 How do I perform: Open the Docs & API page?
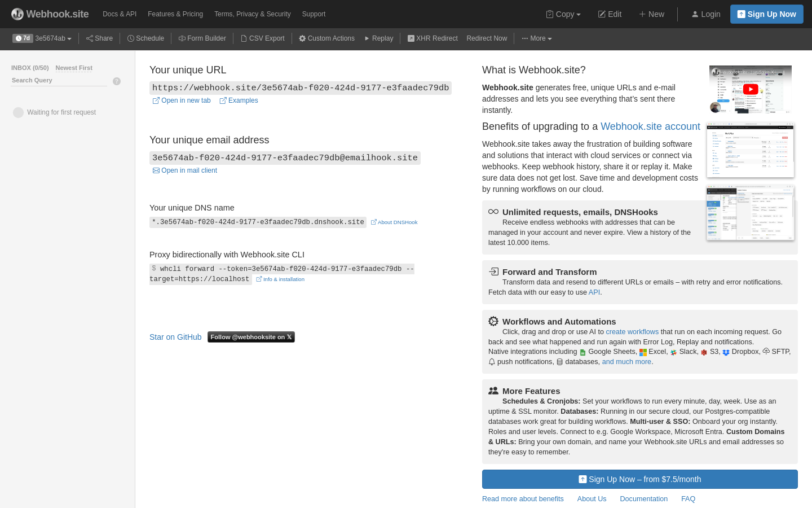coord(119,14)
